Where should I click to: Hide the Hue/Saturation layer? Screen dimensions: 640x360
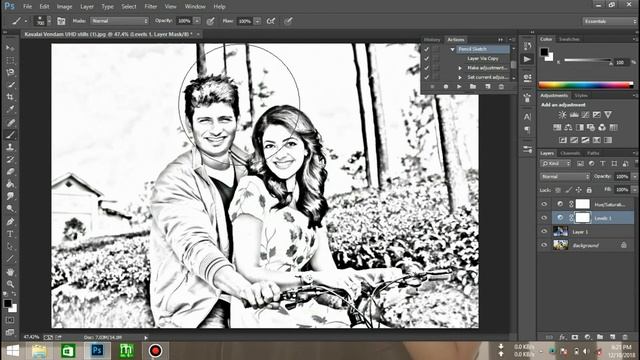[544, 204]
